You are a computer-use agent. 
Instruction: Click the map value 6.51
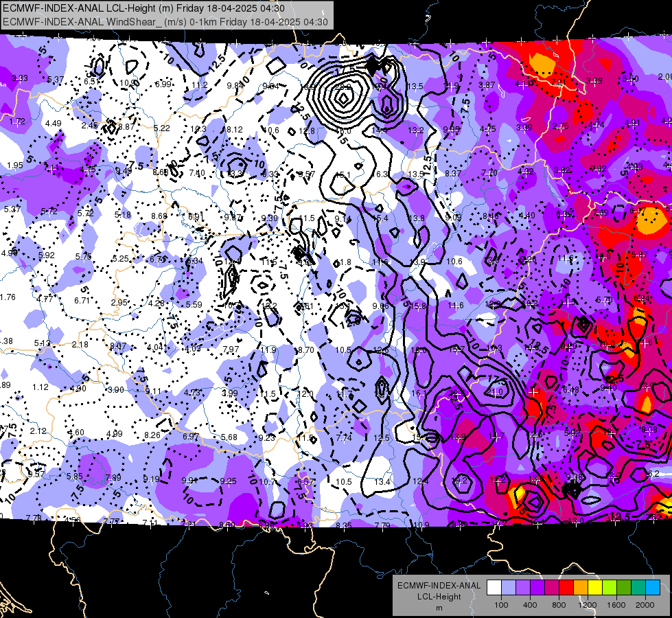(92, 82)
